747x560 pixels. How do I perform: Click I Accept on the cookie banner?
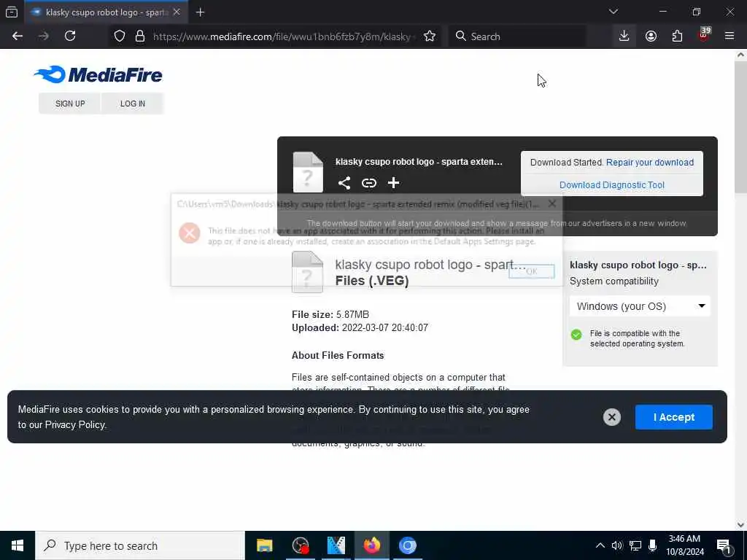(673, 417)
